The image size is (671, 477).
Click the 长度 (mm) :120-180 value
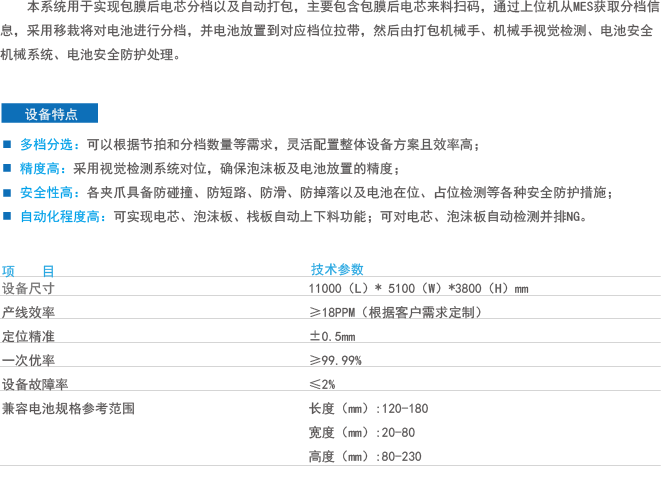(368, 409)
